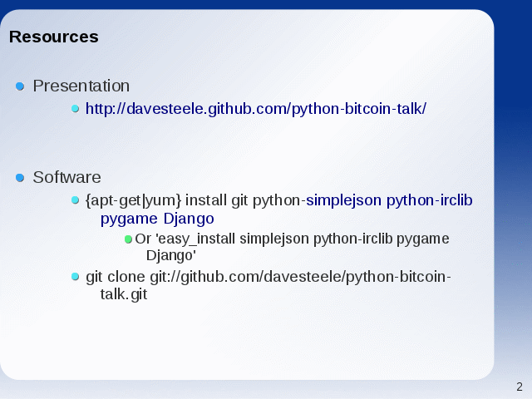Open the davesteele.github.com python-bitcoin-talk link
The height and width of the screenshot is (399, 532).
256,109
